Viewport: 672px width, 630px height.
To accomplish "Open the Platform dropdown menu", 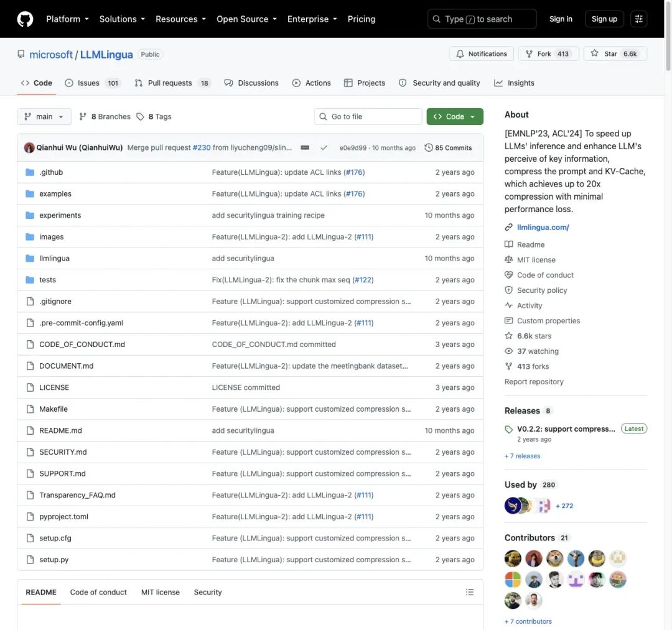I will click(x=67, y=19).
